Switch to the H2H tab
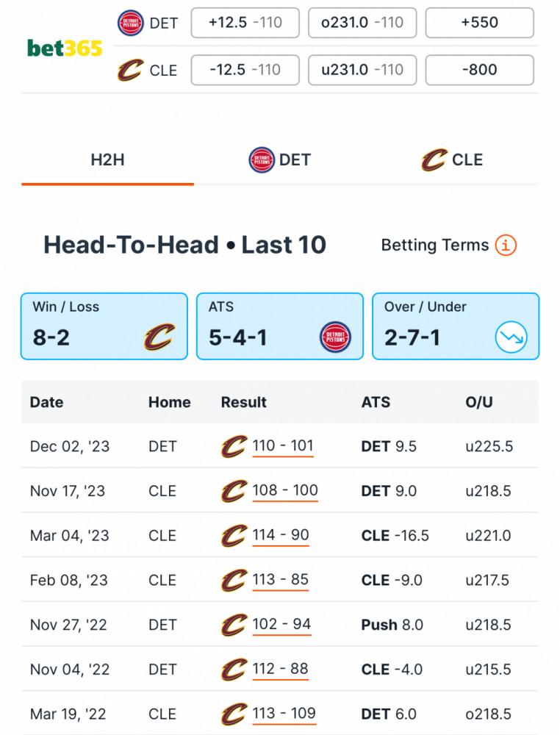 tap(107, 160)
